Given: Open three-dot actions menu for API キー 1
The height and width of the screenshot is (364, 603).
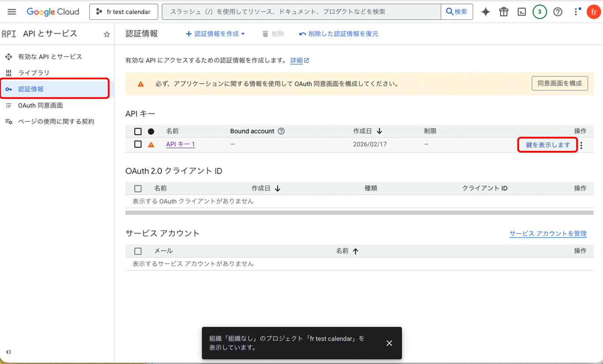Looking at the screenshot, I should point(581,145).
